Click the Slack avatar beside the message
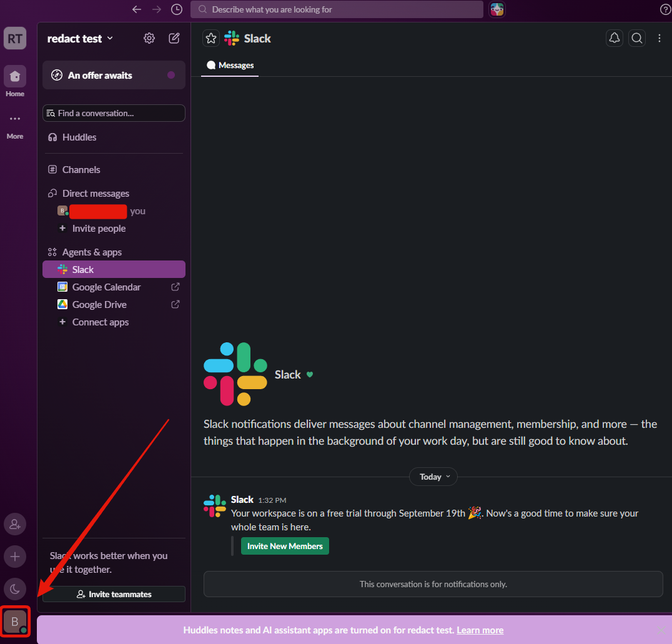 pos(215,505)
